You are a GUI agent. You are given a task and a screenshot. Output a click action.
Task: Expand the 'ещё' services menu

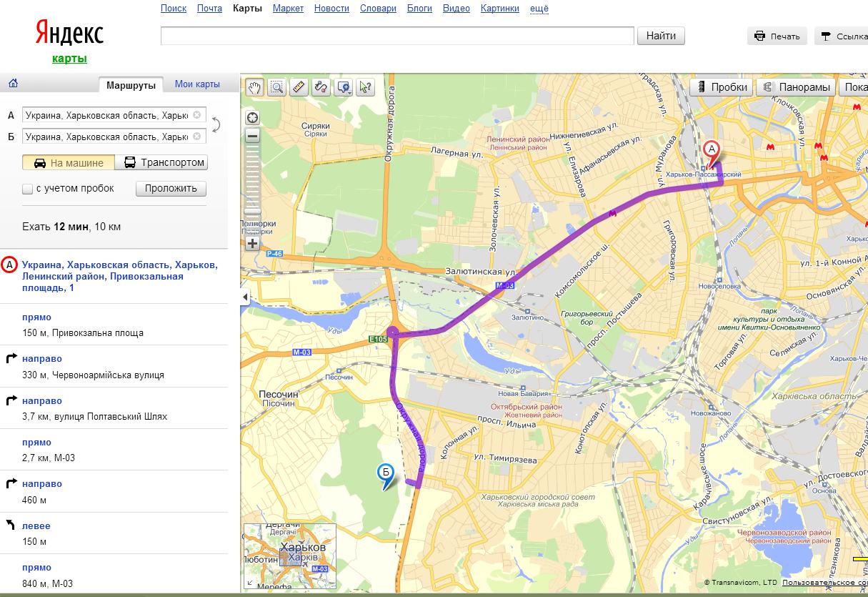[539, 9]
